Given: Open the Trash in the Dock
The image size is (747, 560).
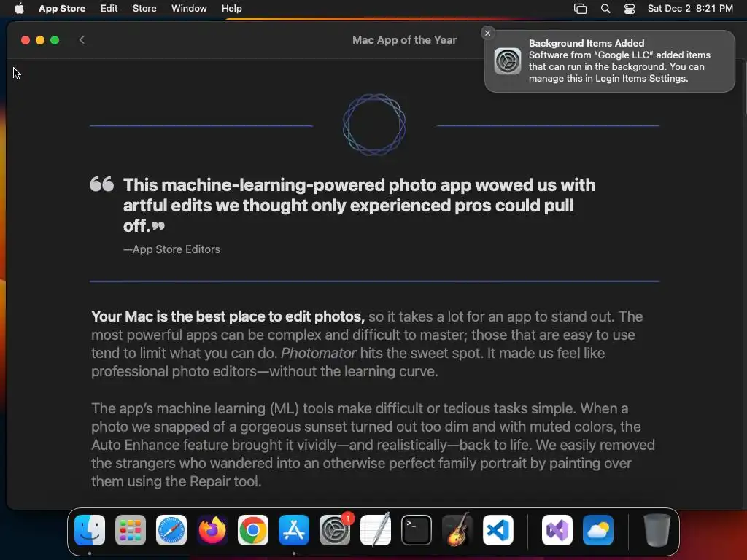Looking at the screenshot, I should [657, 530].
